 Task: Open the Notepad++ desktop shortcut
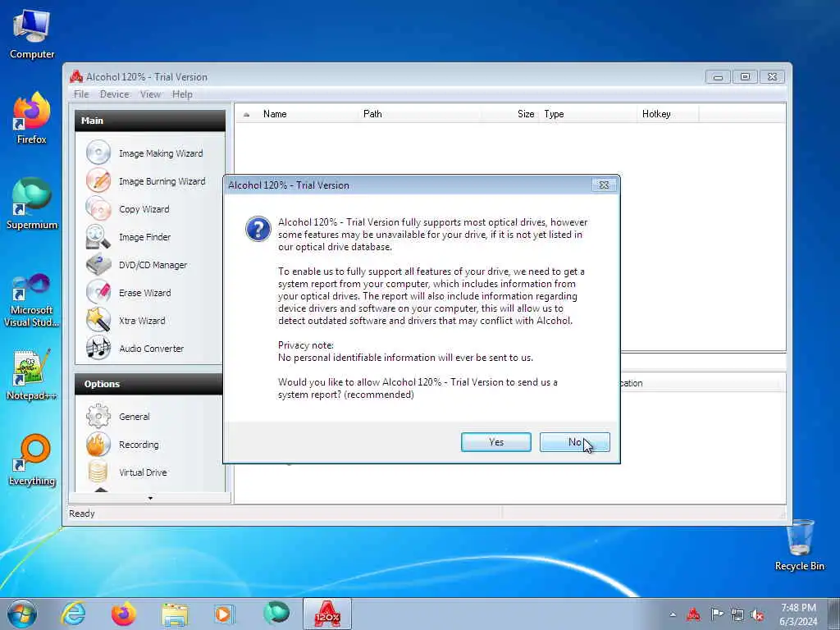(32, 375)
